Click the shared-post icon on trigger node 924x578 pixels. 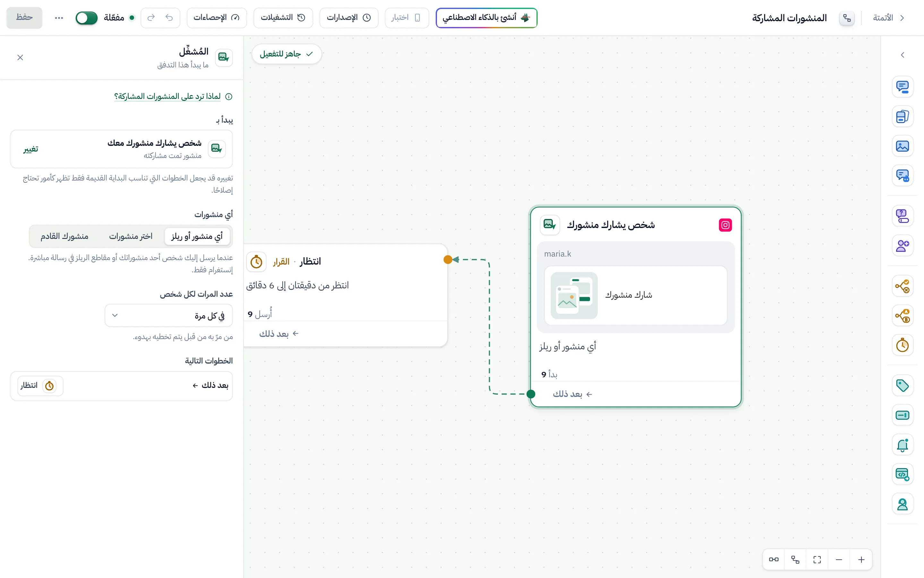[x=550, y=225]
